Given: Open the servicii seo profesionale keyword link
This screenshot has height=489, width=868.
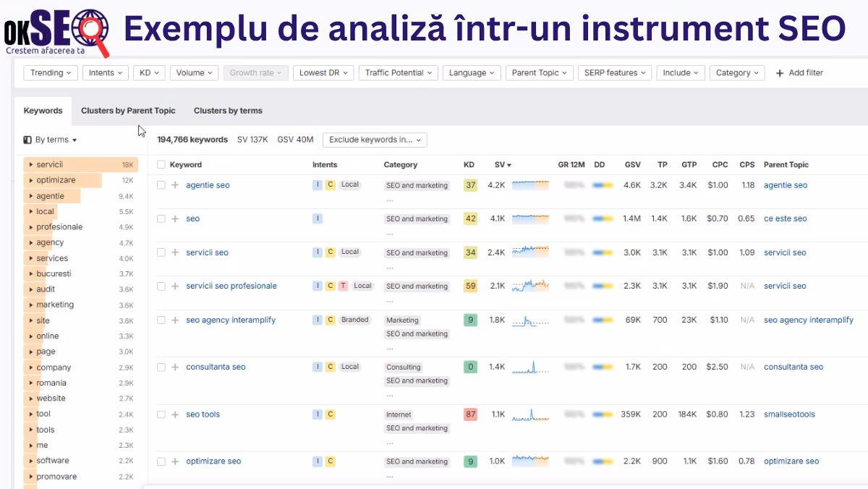Looking at the screenshot, I should [x=231, y=286].
